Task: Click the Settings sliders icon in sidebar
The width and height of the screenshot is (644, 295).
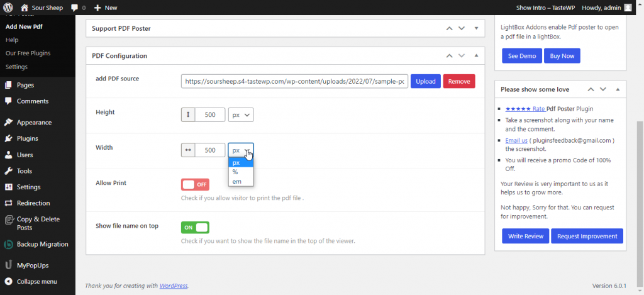Action: click(x=9, y=187)
